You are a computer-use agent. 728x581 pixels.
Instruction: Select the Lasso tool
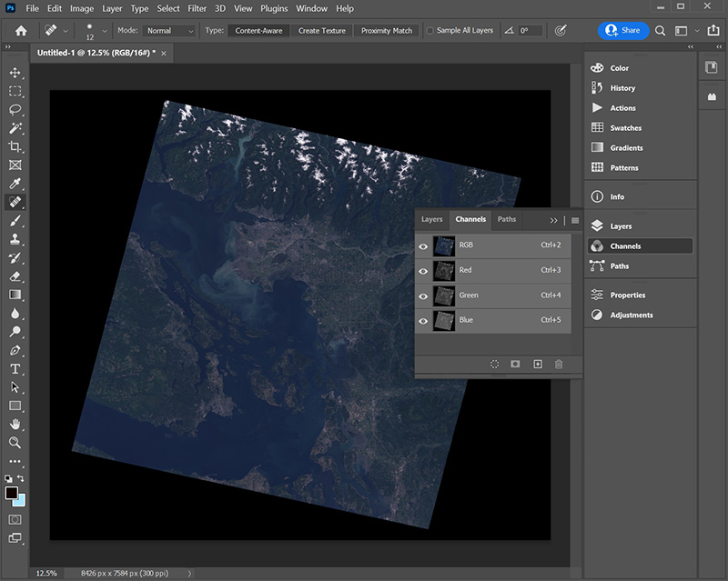pos(15,109)
